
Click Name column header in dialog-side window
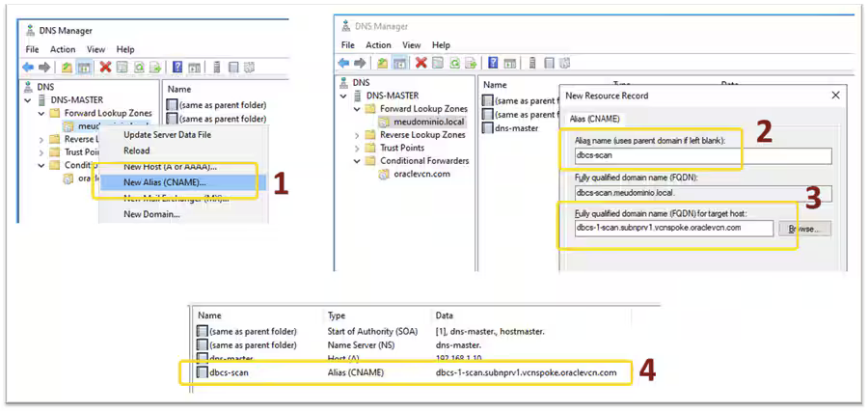496,85
